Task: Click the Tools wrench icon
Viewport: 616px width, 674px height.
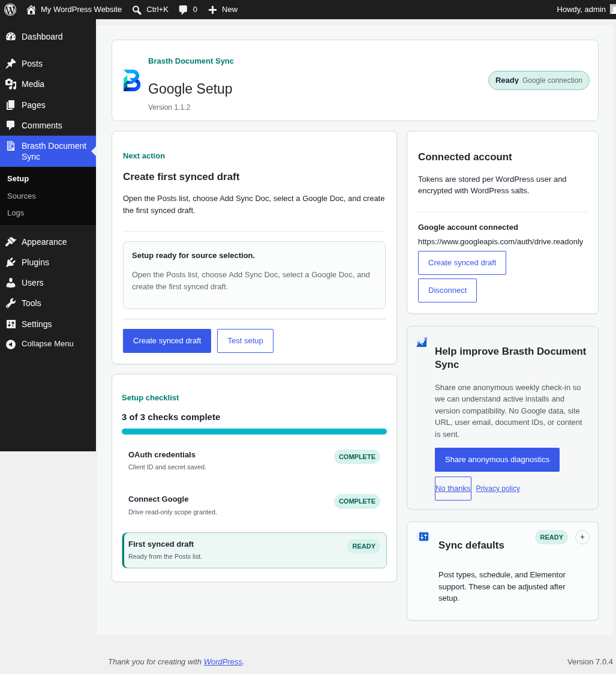Action: click(11, 304)
